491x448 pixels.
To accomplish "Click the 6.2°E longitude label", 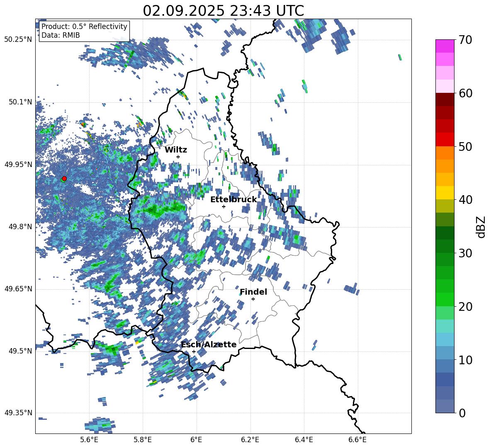I will pyautogui.click(x=250, y=440).
